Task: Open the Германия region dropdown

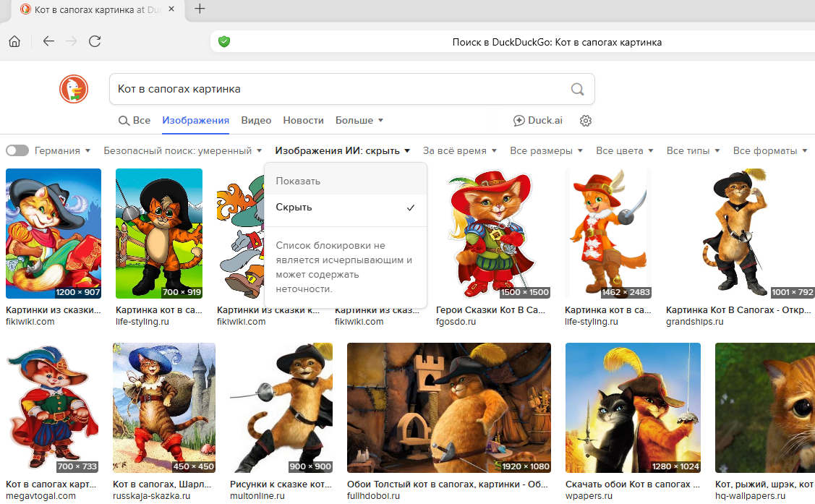Action: (x=62, y=150)
